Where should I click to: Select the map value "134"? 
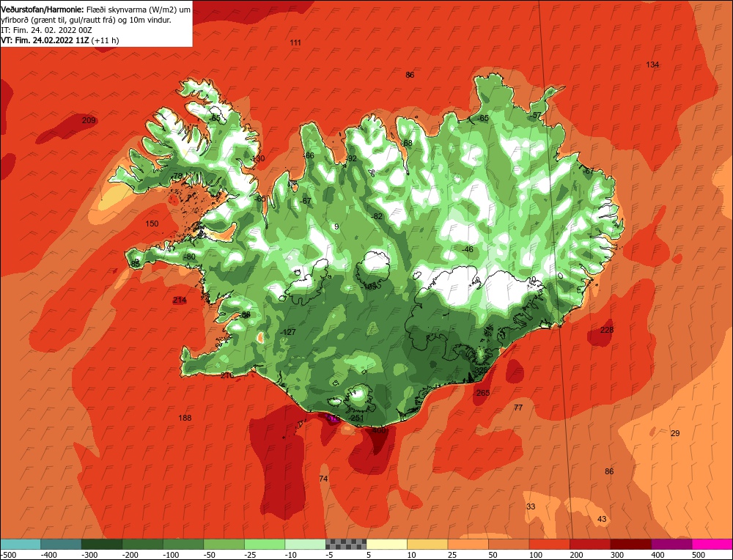(x=652, y=65)
